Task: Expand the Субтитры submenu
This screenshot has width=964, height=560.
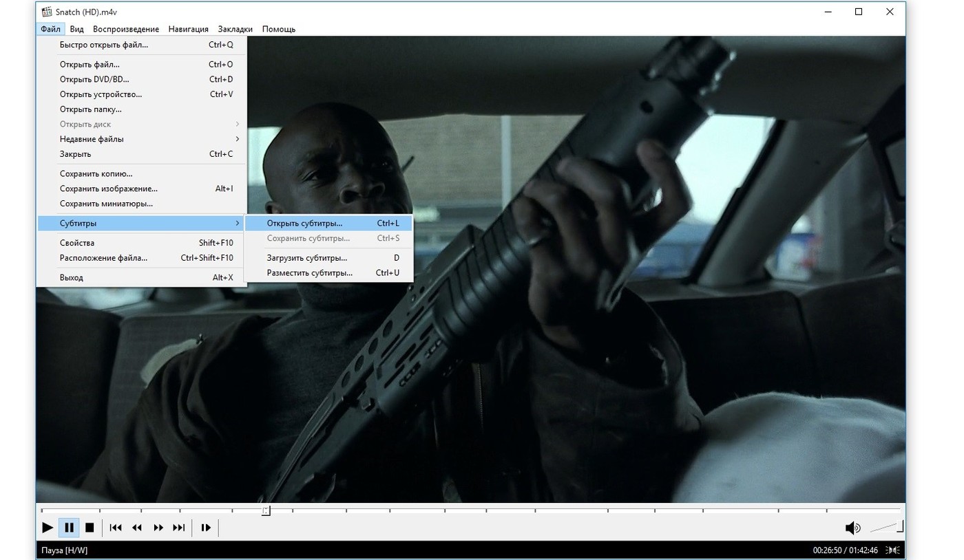Action: tap(141, 223)
